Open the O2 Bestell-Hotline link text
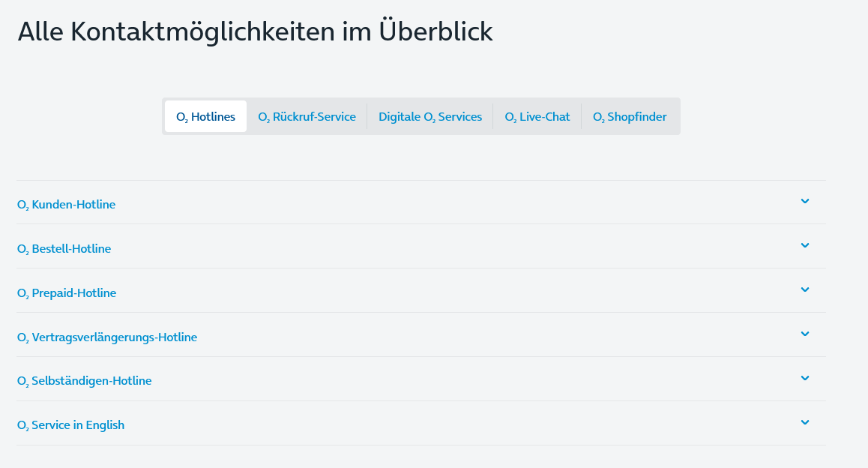Viewport: 868px width, 468px height. click(64, 249)
